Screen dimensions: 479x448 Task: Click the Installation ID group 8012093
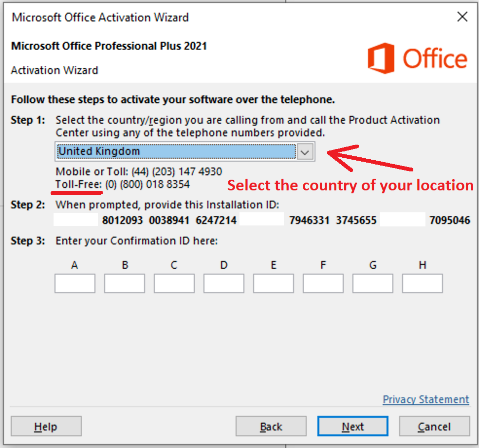click(x=123, y=220)
